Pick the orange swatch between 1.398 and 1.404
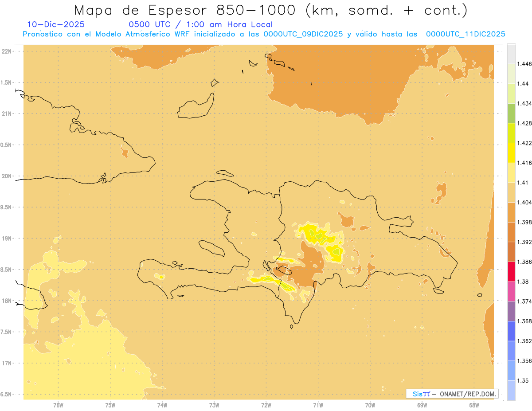Screen dimensions: 532x411 click(x=511, y=212)
